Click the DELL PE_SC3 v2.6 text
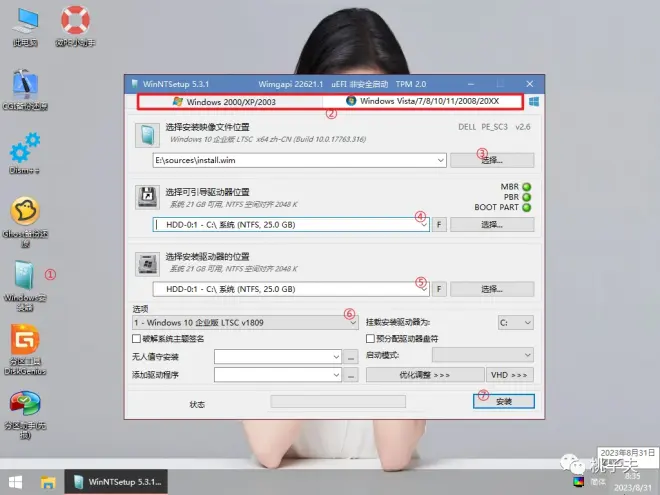 coord(494,127)
